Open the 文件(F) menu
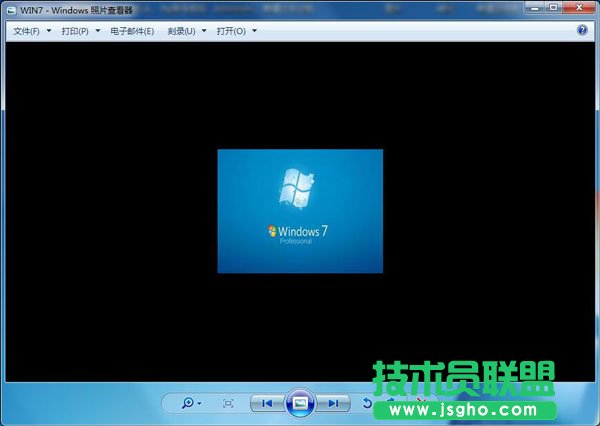This screenshot has width=600, height=426. coord(32,31)
